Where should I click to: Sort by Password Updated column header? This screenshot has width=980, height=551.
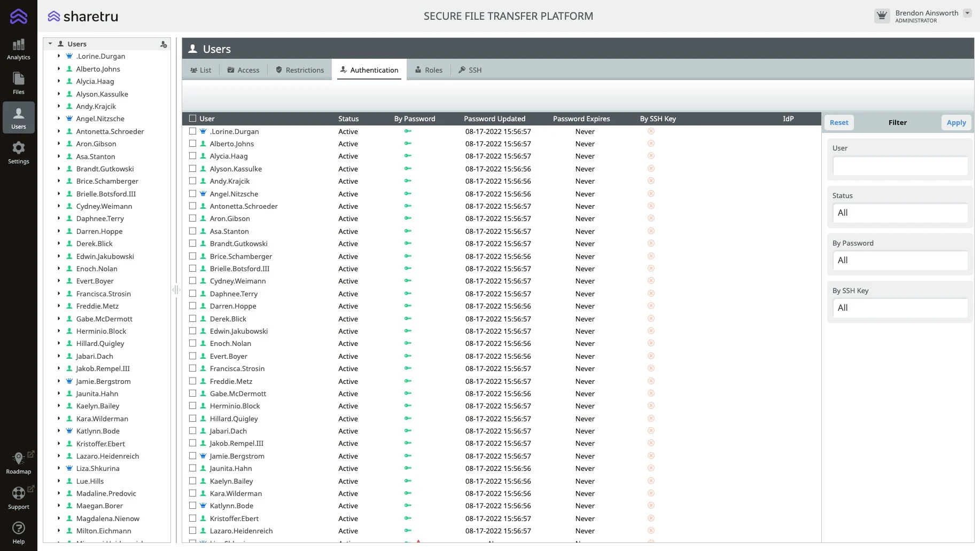pos(494,119)
